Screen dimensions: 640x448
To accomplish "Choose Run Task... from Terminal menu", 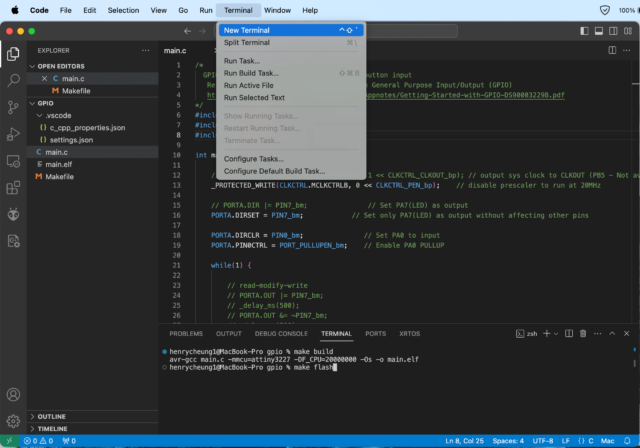I will [291, 61].
